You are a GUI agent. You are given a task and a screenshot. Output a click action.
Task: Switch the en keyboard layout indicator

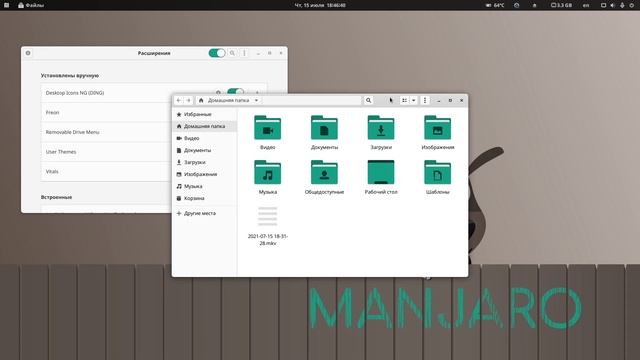586,5
